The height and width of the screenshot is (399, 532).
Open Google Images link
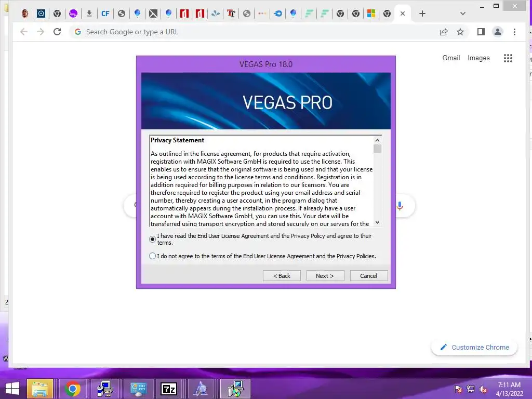click(478, 58)
